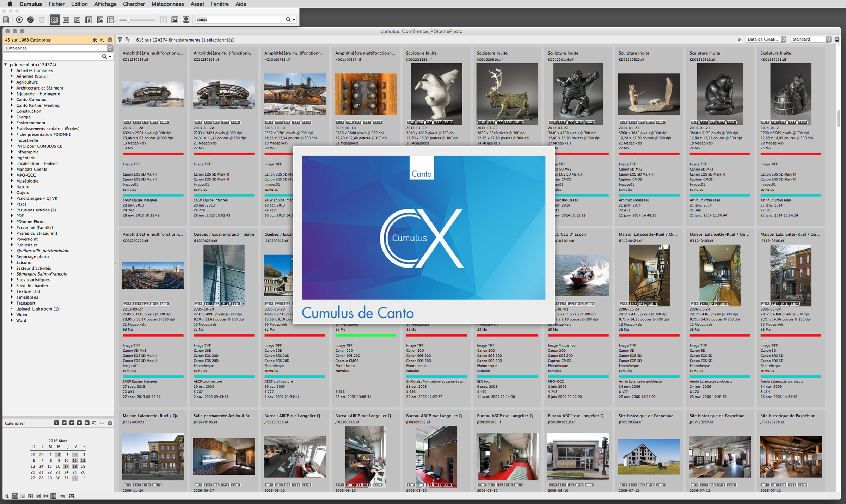The width and height of the screenshot is (846, 504).
Task: Expand the Architecture et Bâtiment category
Action: [12, 88]
